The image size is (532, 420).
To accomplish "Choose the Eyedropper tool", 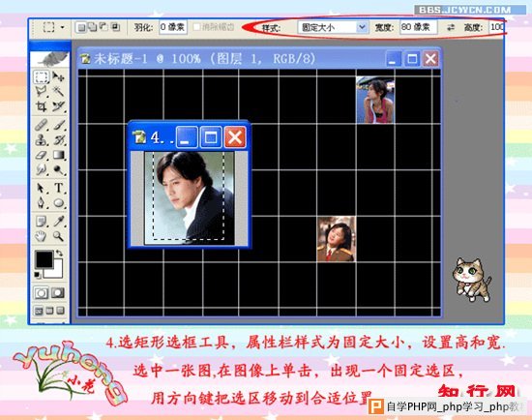I will [x=58, y=221].
